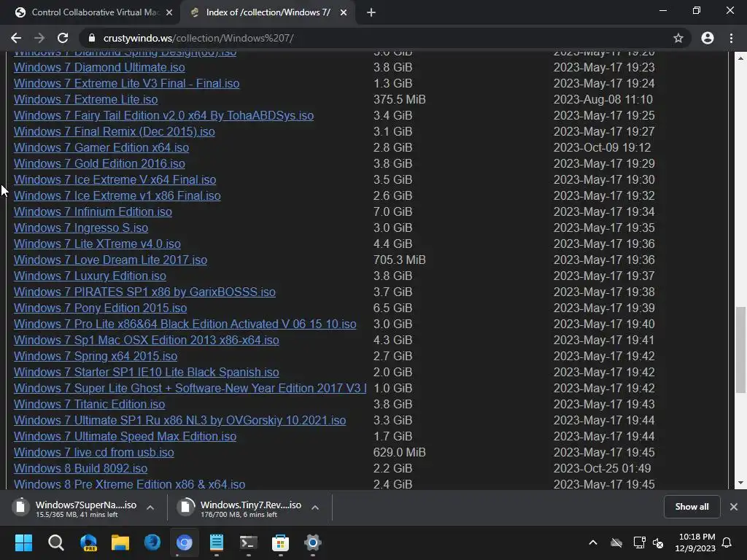Viewport: 747px width, 560px height.
Task: Open the clock and date flyout
Action: point(695,542)
